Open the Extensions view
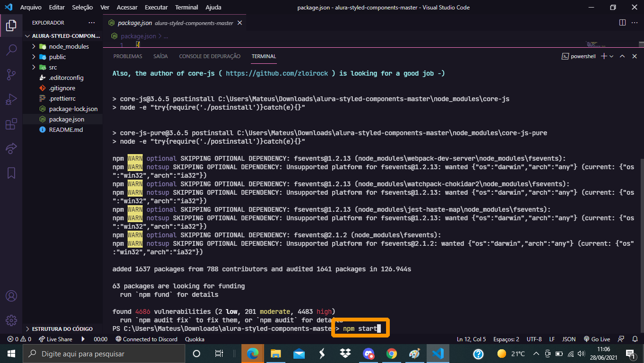Screen dimensions: 644x363 11,124
